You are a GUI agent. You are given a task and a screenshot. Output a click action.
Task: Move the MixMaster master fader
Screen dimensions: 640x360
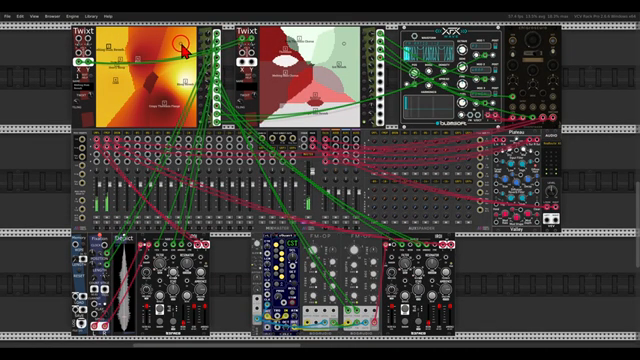313,171
